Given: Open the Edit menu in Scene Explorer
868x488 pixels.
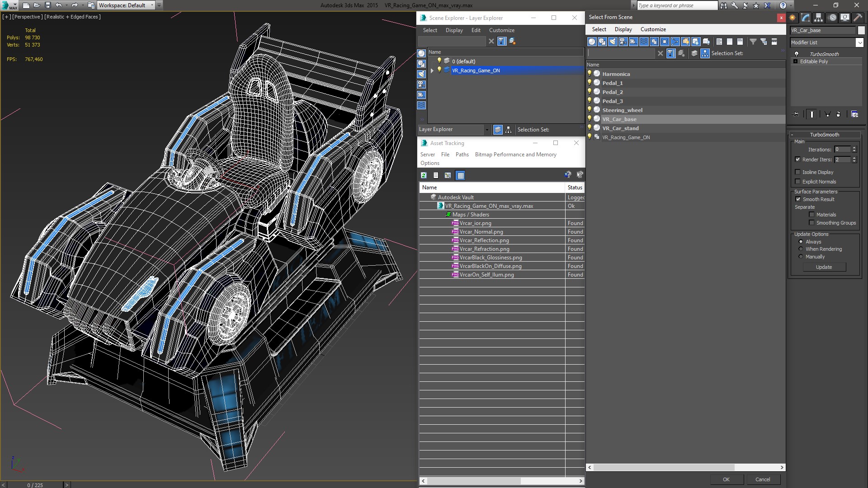Looking at the screenshot, I should [476, 30].
